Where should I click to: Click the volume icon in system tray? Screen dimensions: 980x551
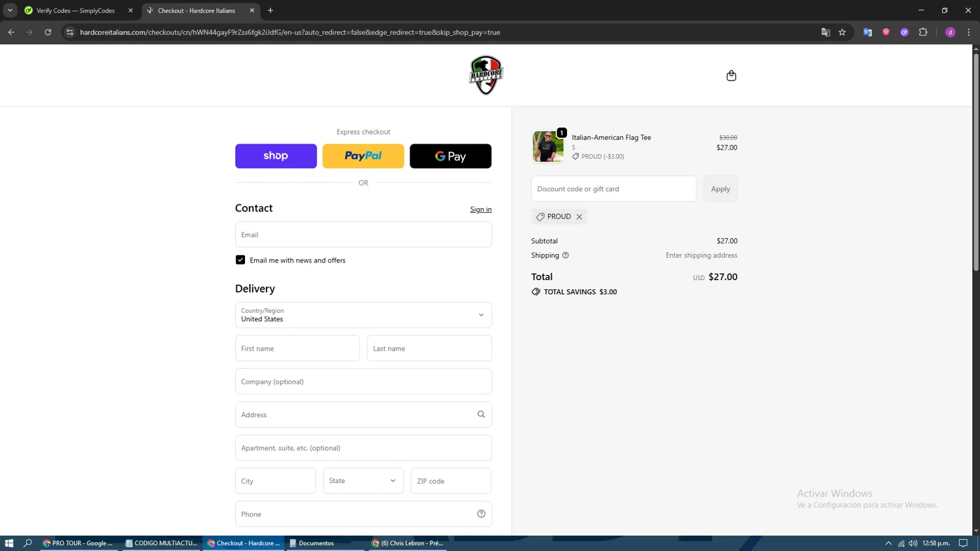[x=913, y=543]
